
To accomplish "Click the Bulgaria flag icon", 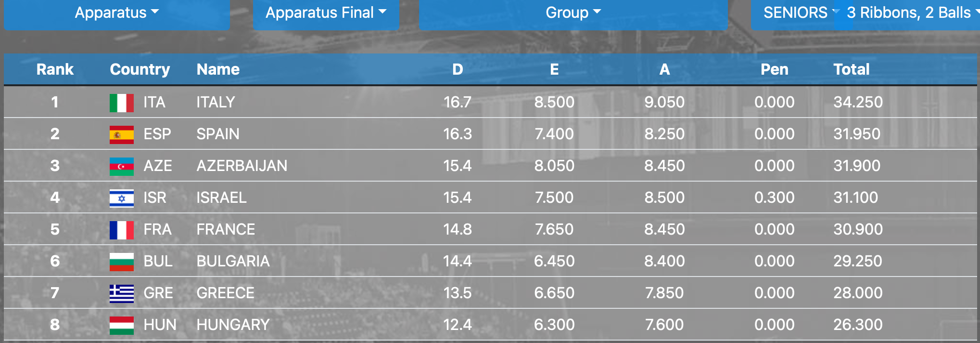I will [121, 262].
